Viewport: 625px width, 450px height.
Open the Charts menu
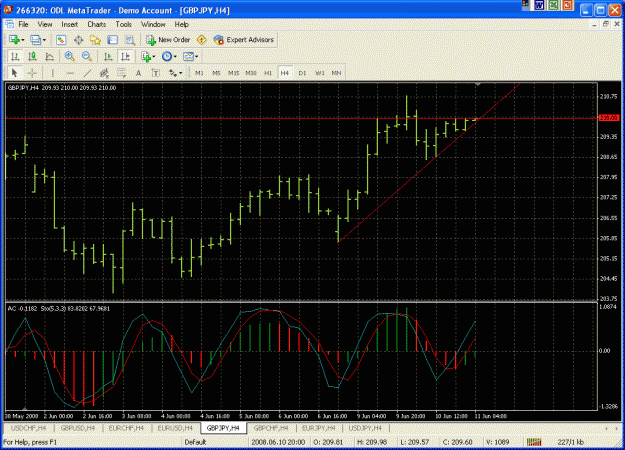(x=96, y=24)
